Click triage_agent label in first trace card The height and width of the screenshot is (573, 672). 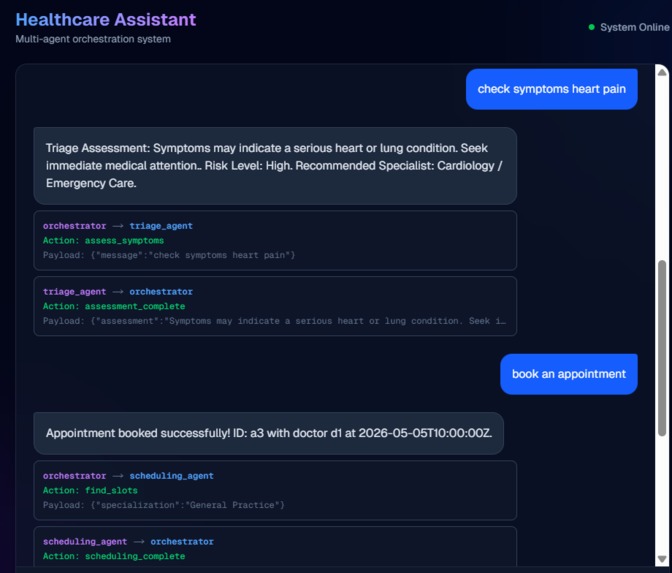[x=161, y=226]
